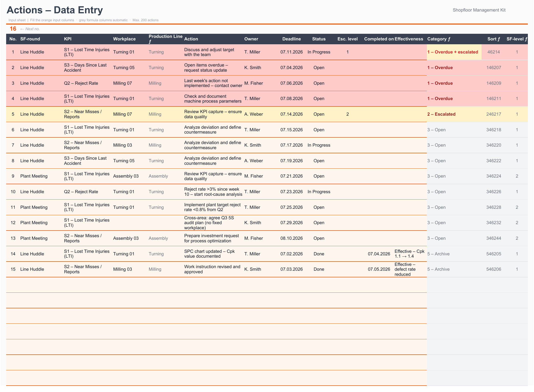Select the Esc. level cell showing 2
The height and width of the screenshot is (392, 534).
coord(347,114)
